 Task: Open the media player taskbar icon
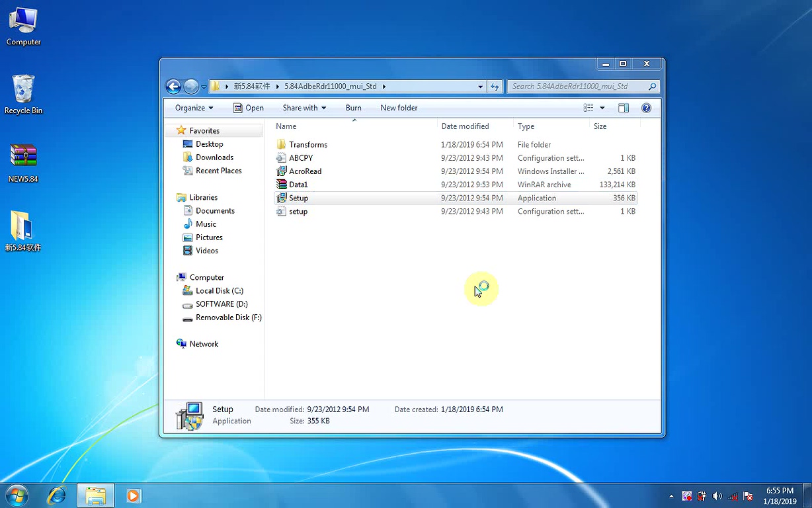[134, 495]
